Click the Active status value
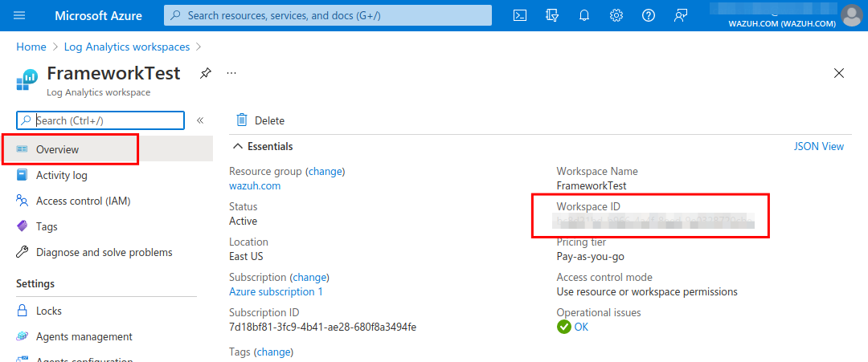The width and height of the screenshot is (868, 362). tap(243, 221)
